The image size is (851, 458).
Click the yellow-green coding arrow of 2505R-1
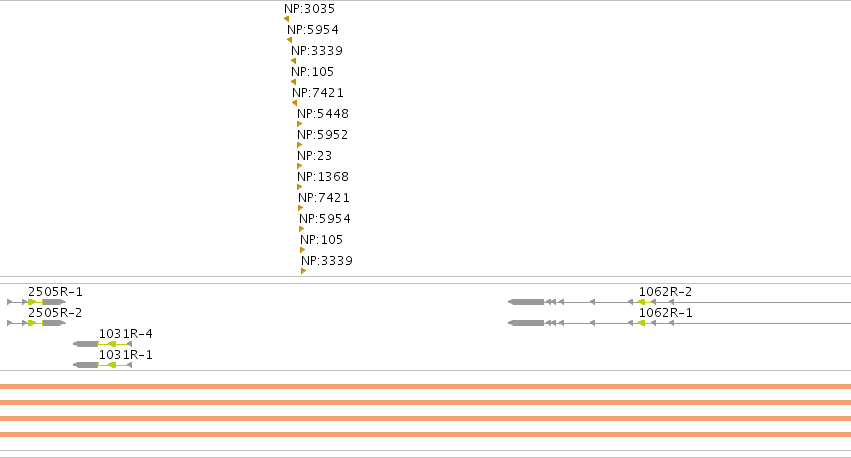(x=33, y=302)
